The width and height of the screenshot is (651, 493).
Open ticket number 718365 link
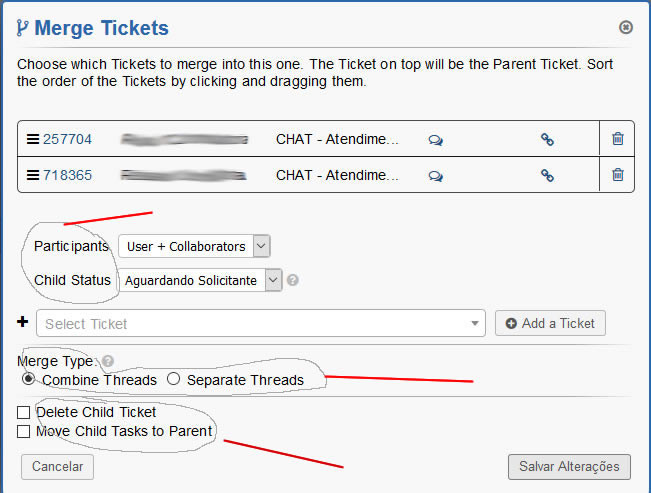tap(67, 175)
